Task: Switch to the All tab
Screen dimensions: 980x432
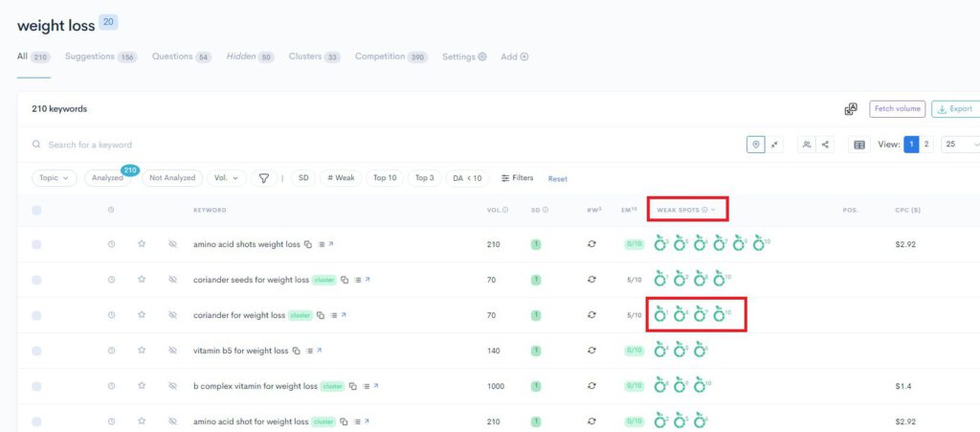Action: (33, 57)
